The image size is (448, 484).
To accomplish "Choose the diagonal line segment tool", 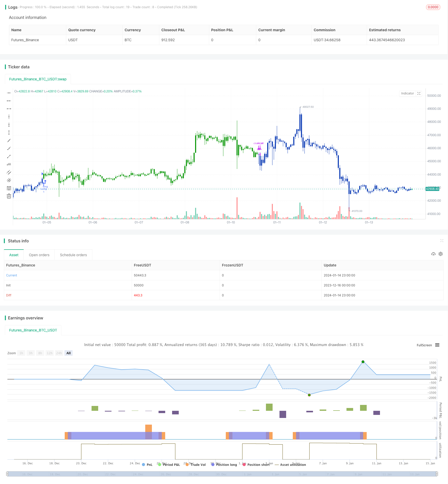I will [x=9, y=156].
